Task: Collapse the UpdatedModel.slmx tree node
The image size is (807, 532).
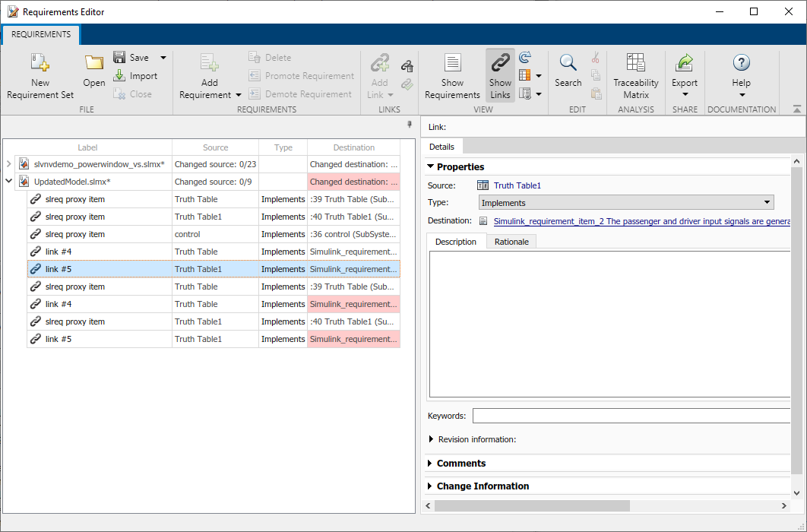Action: [8, 182]
